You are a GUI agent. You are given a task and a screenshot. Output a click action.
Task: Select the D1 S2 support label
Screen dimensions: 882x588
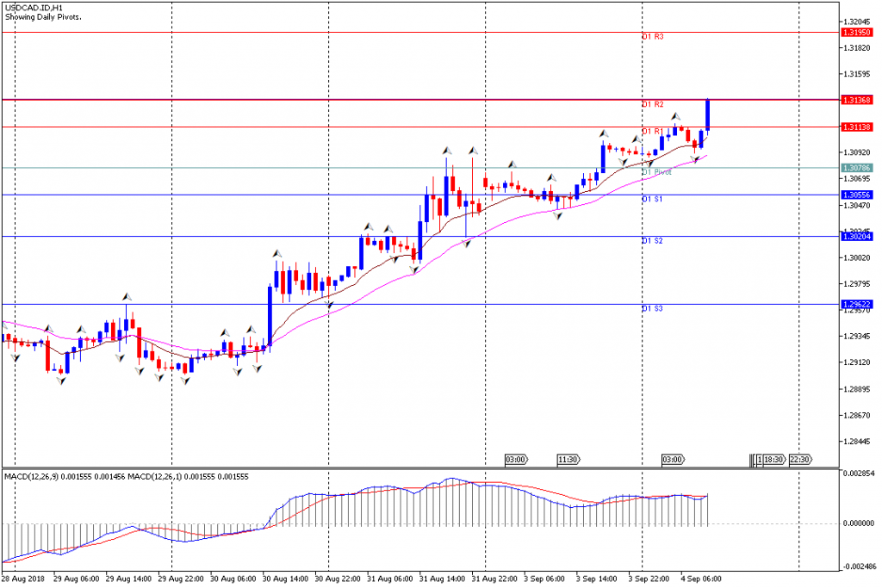(x=652, y=241)
